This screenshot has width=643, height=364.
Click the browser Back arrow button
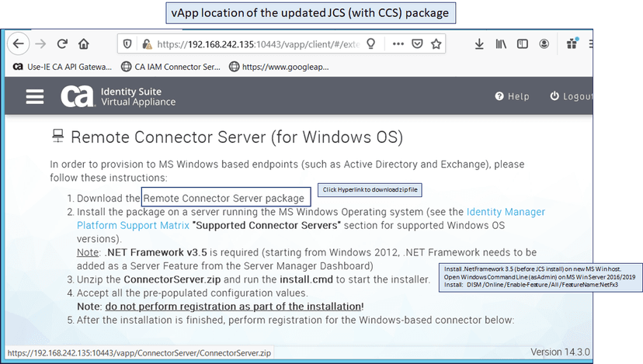point(18,43)
